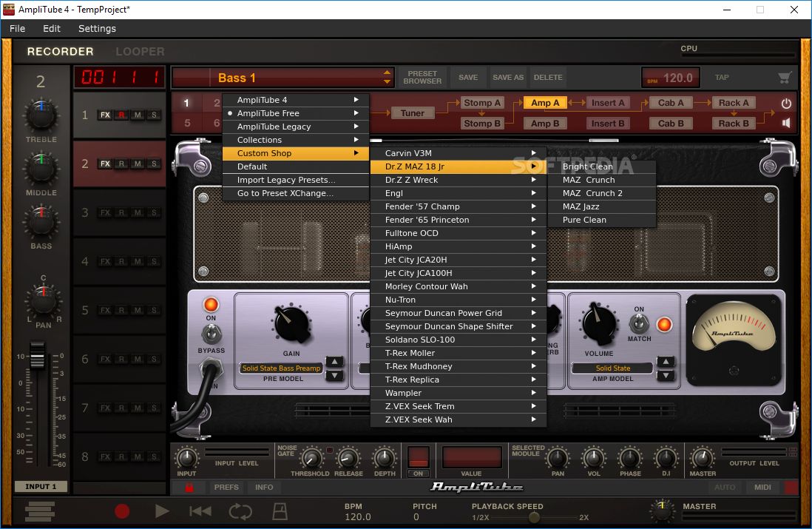
Task: Mute the chain with the speaker icon
Action: (786, 123)
